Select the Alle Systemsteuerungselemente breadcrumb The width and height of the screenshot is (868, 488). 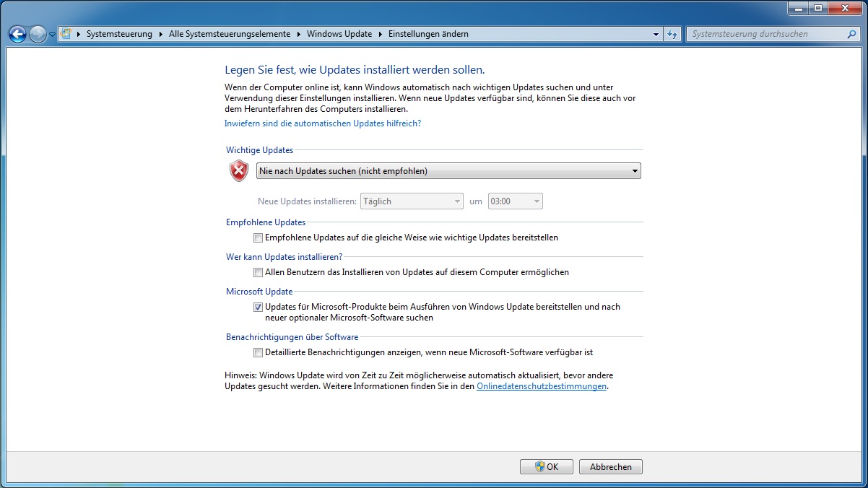tap(230, 34)
